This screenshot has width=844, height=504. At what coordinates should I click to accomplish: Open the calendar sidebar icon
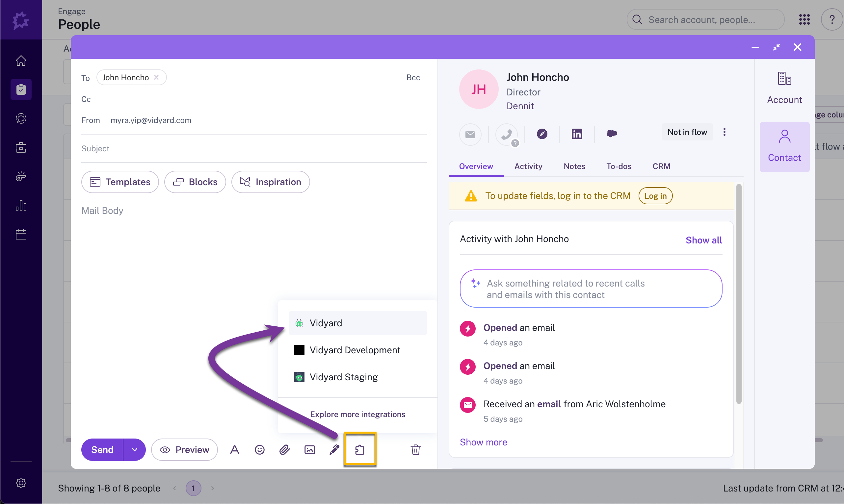tap(21, 234)
